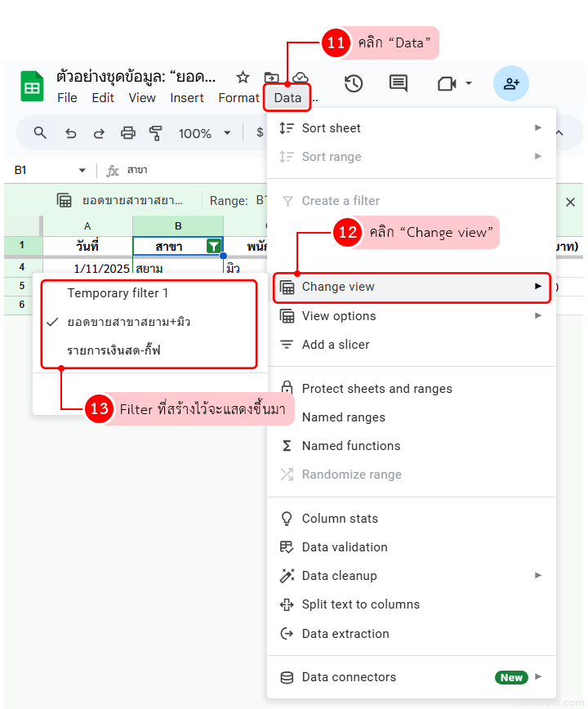The width and height of the screenshot is (588, 709).
Task: Select Temporary filter 1 view
Action: pos(118,292)
